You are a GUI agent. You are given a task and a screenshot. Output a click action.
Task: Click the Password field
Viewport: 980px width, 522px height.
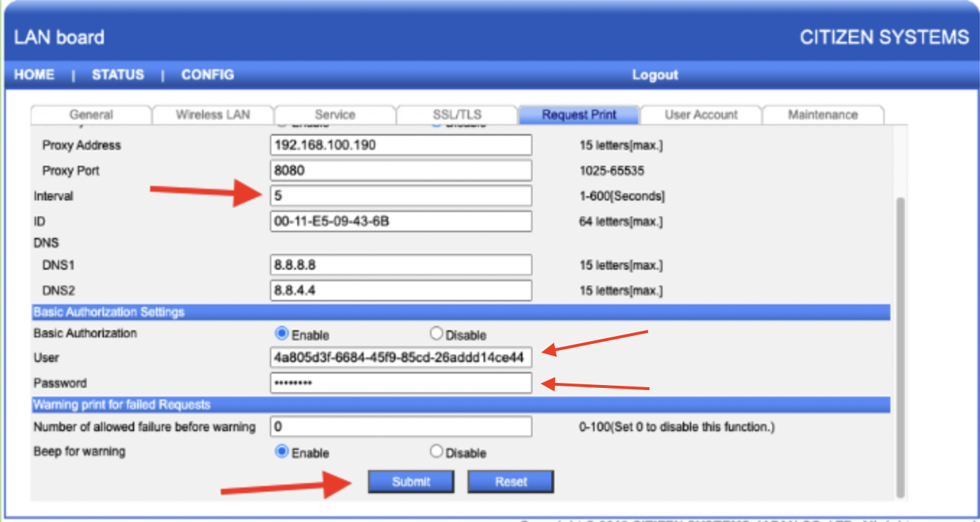pos(401,383)
